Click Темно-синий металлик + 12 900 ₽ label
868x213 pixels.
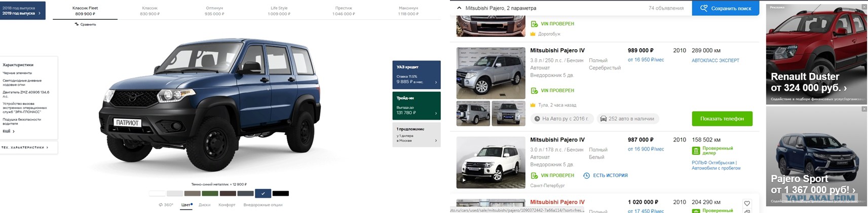tap(219, 185)
